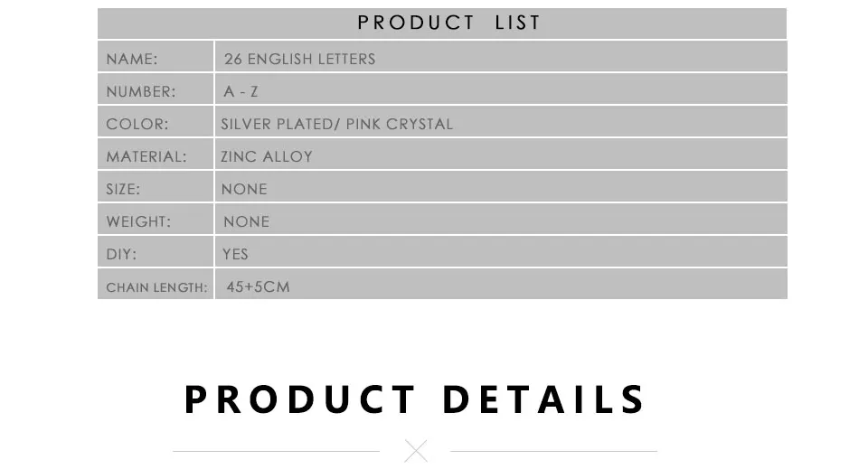Click the NUMBER: label cell
Image resolution: width=868 pixels, height=469 pixels.
coord(156,89)
